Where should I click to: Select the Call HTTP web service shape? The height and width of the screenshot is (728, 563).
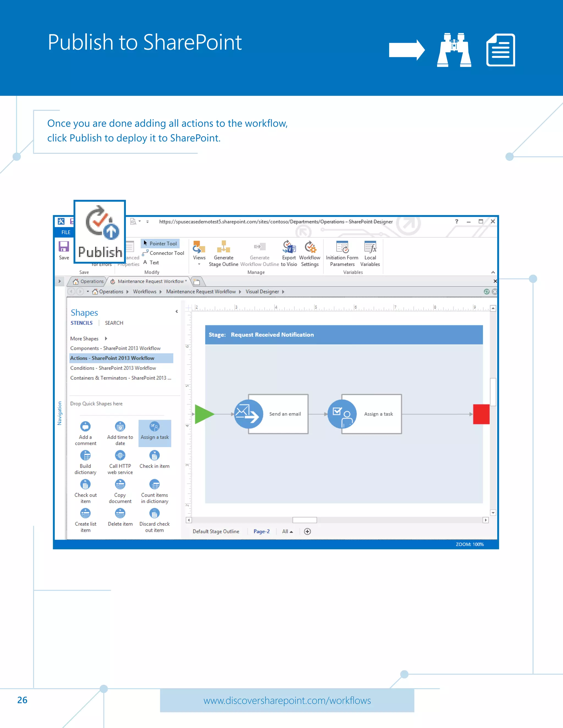[120, 463]
